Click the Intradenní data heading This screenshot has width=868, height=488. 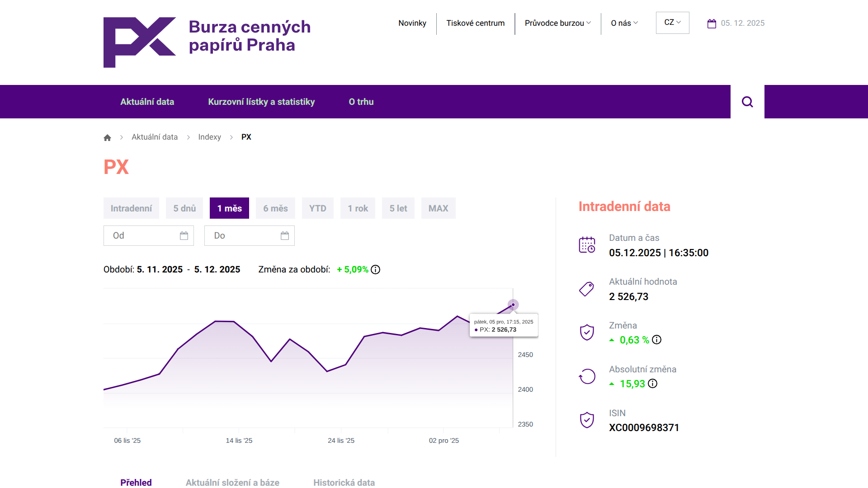pos(624,206)
